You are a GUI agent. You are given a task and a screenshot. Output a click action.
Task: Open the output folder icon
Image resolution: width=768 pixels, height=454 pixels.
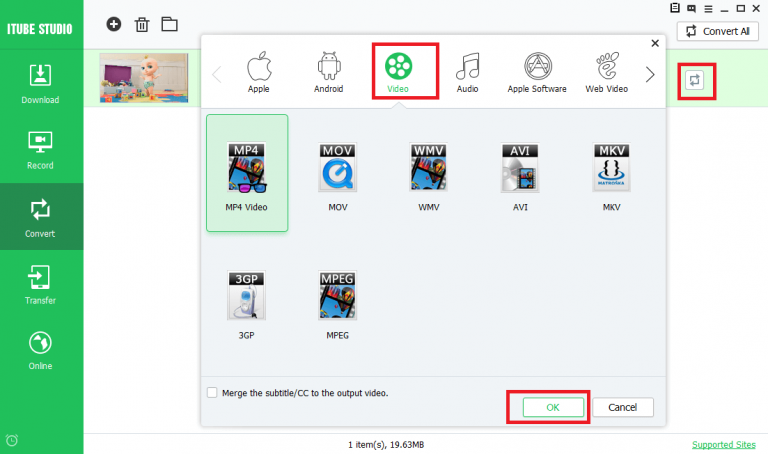coord(169,24)
